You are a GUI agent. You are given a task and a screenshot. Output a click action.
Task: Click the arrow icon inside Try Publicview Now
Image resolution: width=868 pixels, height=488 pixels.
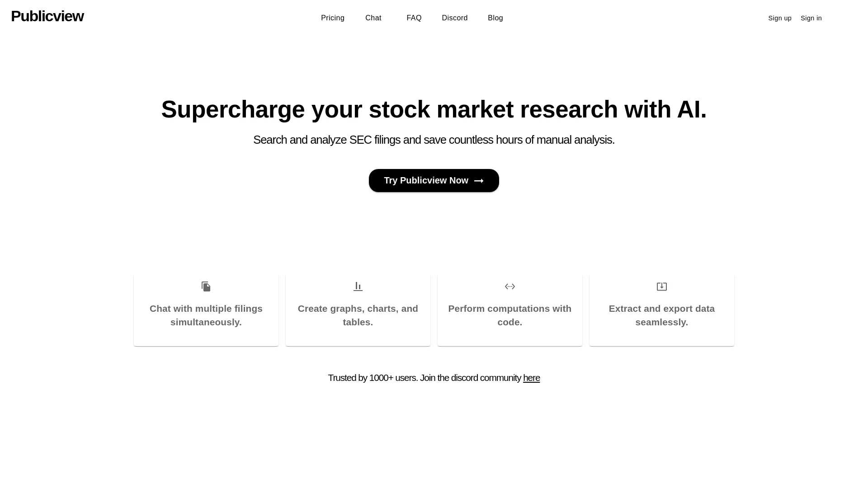(479, 180)
